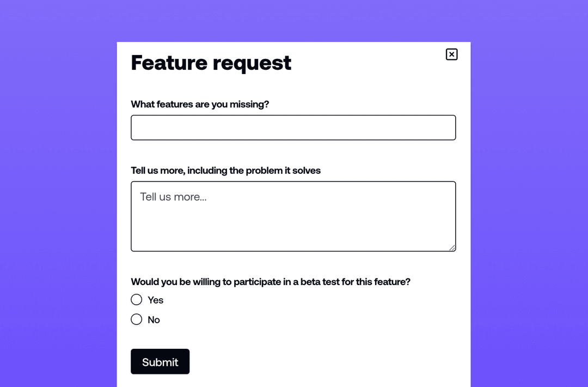Close the Feature request dialog

451,55
